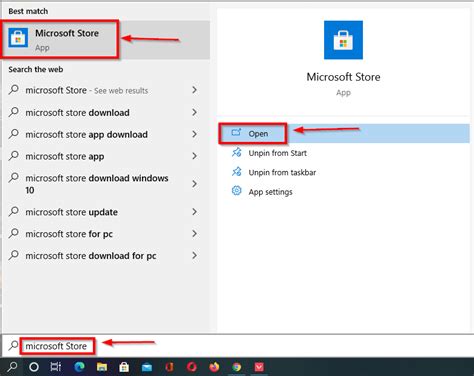Viewport: 474px width, 376px height.
Task: Select Microsoft Store best match result
Action: click(106, 40)
